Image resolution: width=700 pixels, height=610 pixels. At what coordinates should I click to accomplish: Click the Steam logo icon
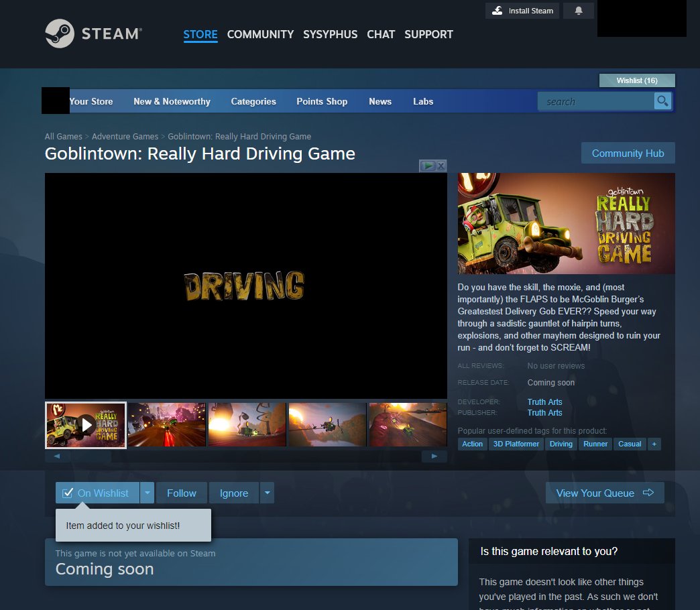pyautogui.click(x=60, y=34)
